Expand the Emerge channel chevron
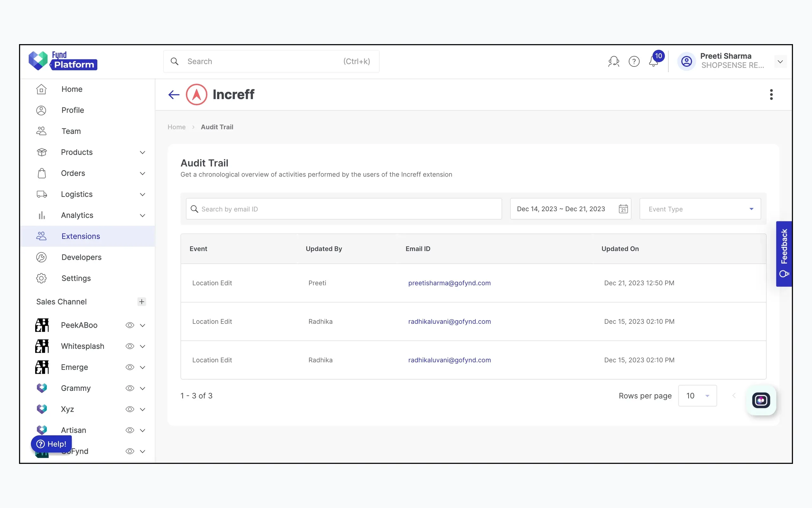 (x=143, y=367)
